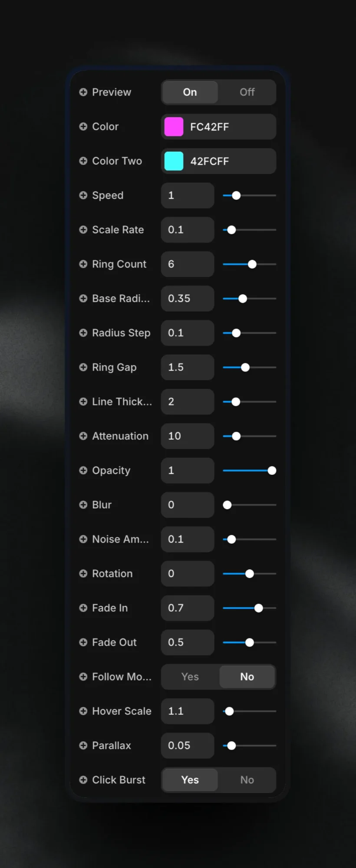
Task: Click the plus icon beside Blur
Action: coord(83,505)
